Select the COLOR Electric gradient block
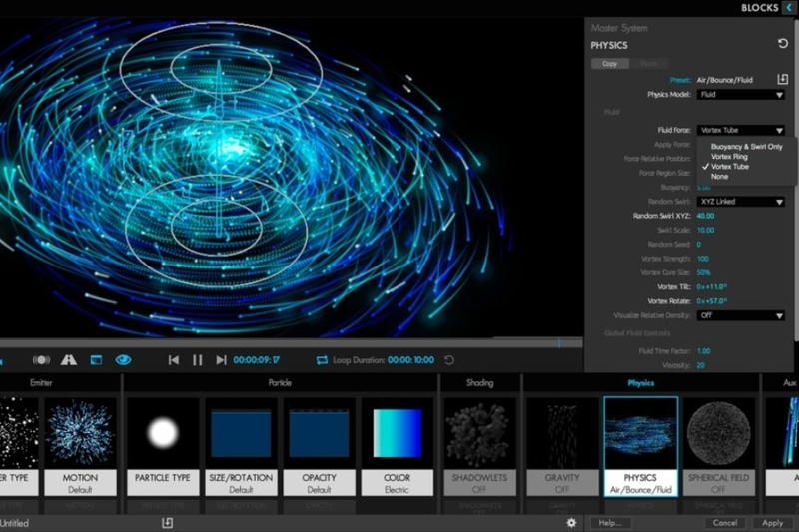The image size is (799, 532). (x=397, y=446)
